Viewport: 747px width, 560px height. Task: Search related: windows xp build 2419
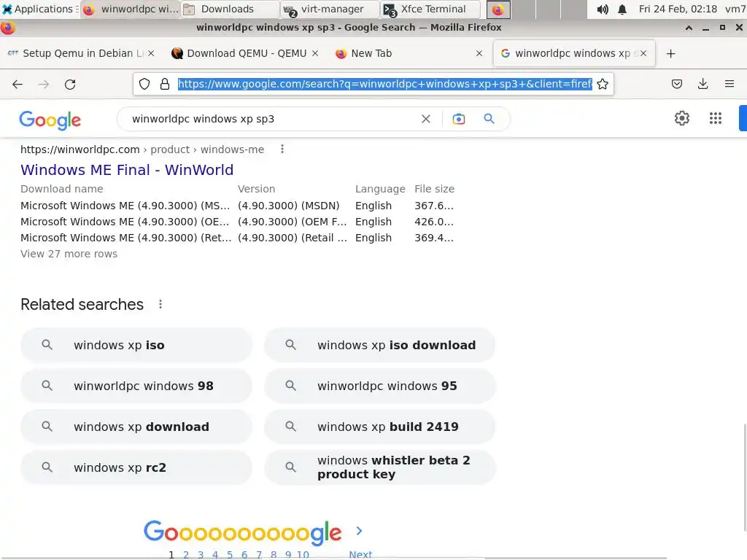tap(379, 427)
